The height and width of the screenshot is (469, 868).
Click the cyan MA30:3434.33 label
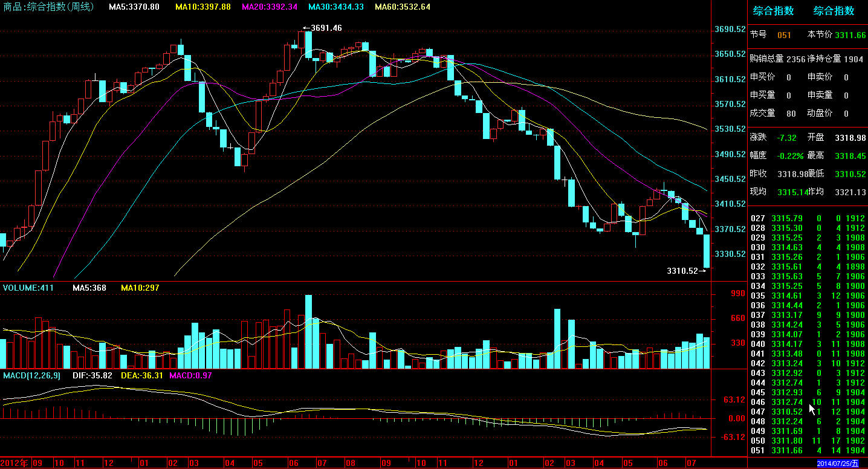(x=335, y=7)
